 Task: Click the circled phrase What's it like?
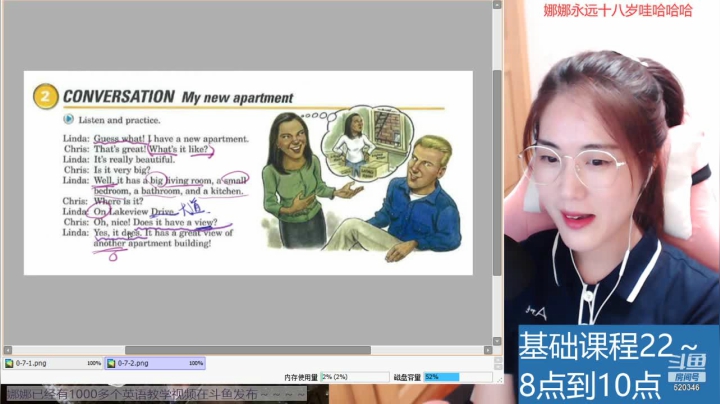tap(179, 149)
